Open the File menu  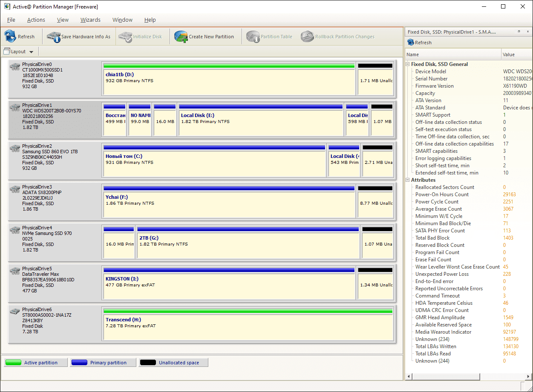click(x=11, y=20)
